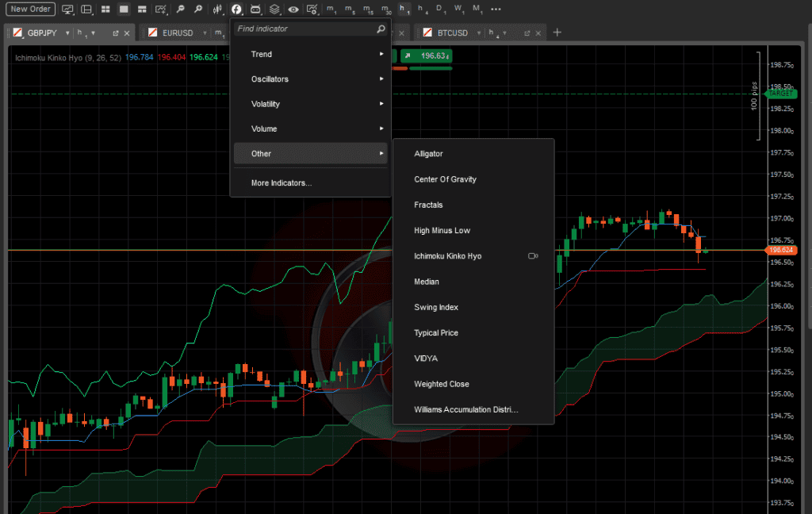This screenshot has height=514, width=812.
Task: Add the Fractals indicator
Action: click(473, 205)
